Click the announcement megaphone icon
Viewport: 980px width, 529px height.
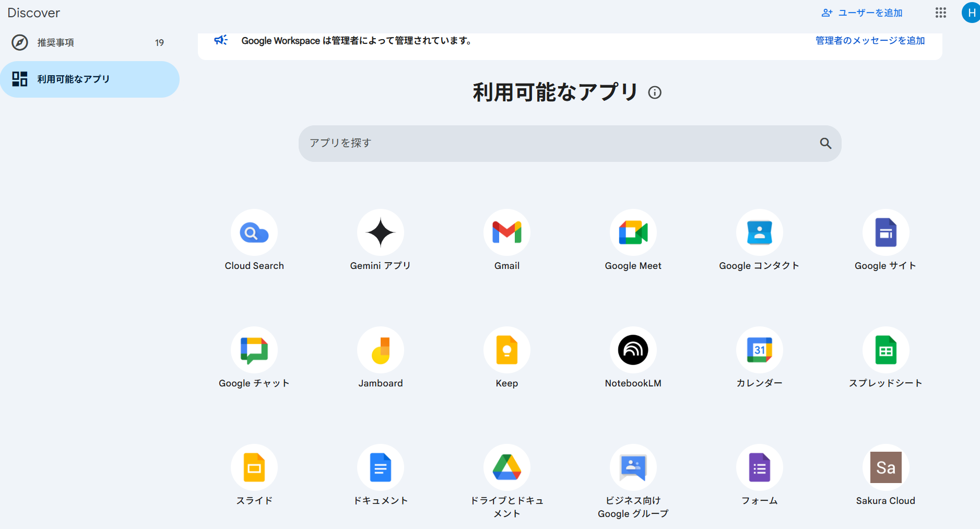point(221,40)
